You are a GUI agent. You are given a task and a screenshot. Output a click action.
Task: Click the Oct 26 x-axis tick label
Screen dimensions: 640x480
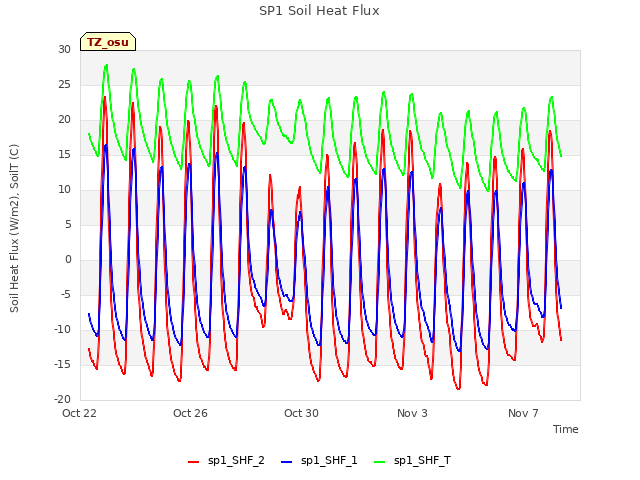tap(190, 413)
